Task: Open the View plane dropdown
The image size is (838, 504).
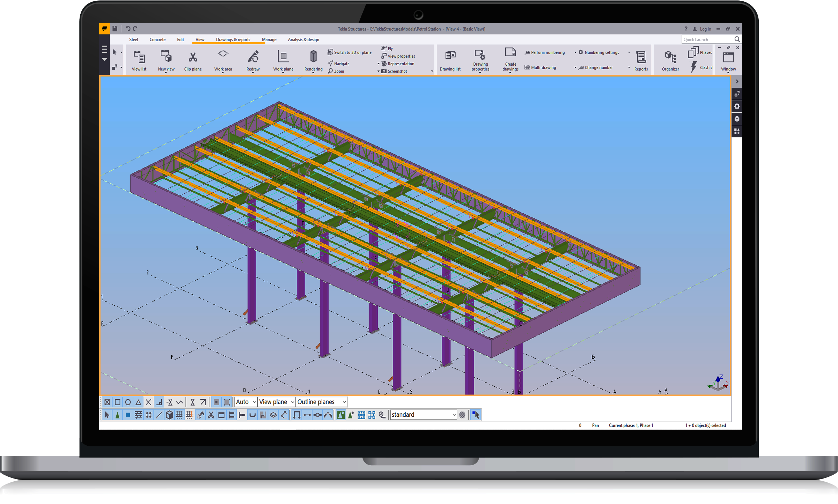Action: pyautogui.click(x=277, y=402)
